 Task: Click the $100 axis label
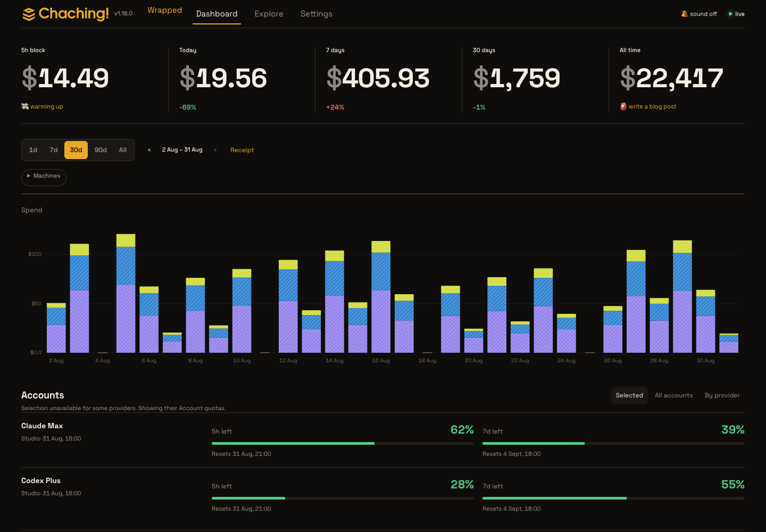pos(35,254)
